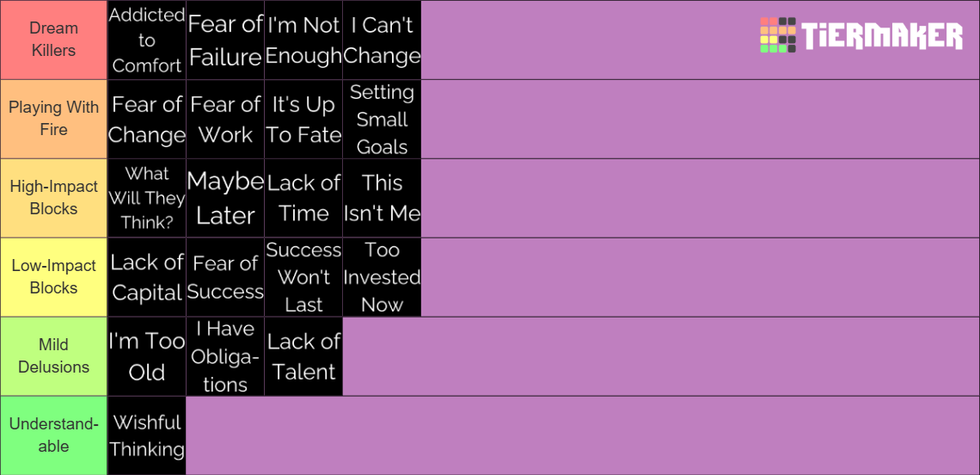Choose the Maybe Later tile
This screenshot has width=980, height=475.
pyautogui.click(x=225, y=198)
